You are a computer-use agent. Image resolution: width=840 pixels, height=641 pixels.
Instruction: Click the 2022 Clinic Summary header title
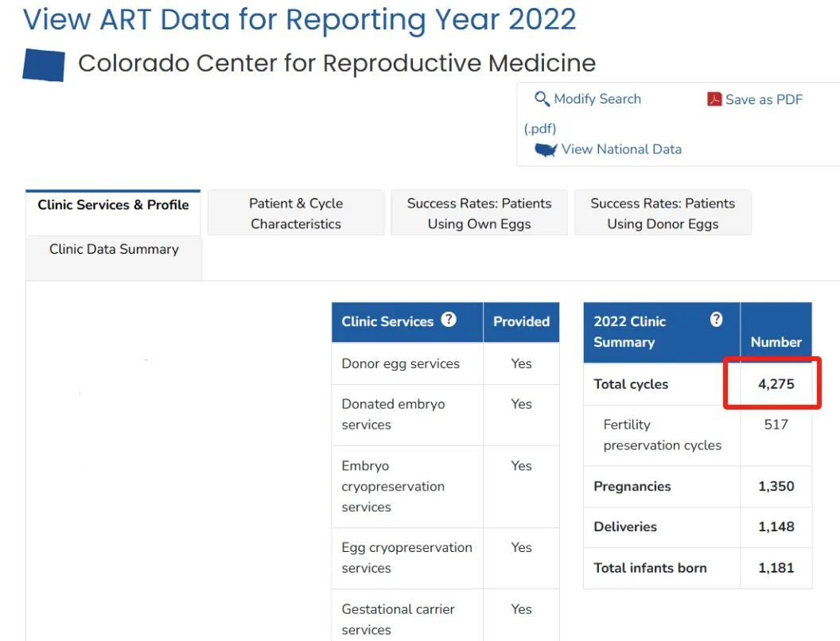point(629,332)
